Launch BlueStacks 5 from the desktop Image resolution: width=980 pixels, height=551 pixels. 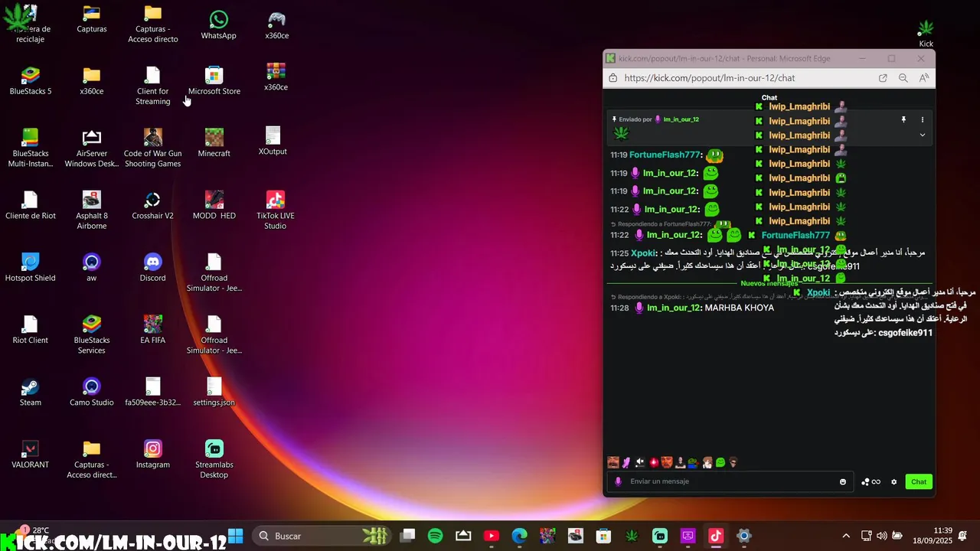point(31,81)
